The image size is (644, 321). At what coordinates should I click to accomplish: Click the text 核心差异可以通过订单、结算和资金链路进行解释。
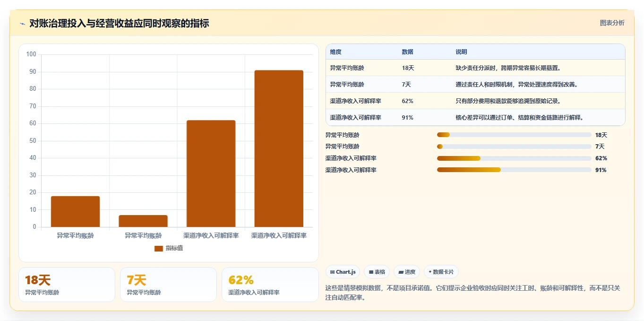(x=520, y=118)
